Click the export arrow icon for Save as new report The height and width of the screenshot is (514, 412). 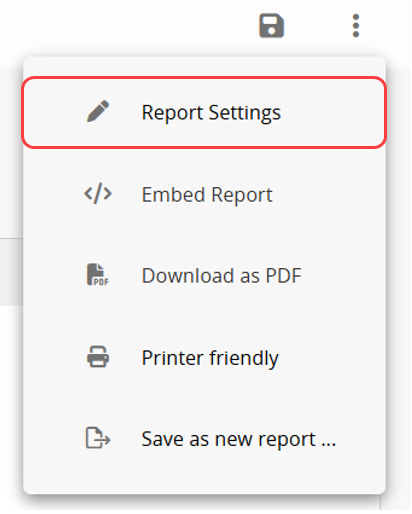98,438
